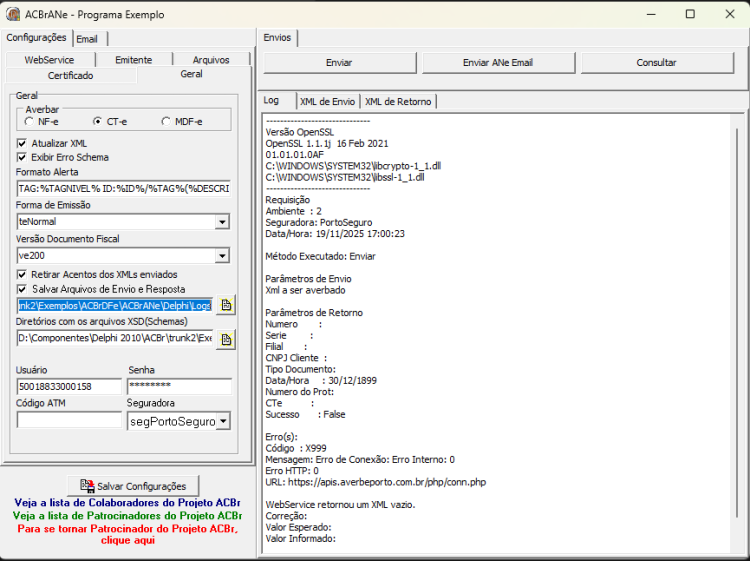The width and height of the screenshot is (750, 561).
Task: Browse for logs folder icon button
Action: coord(226,305)
